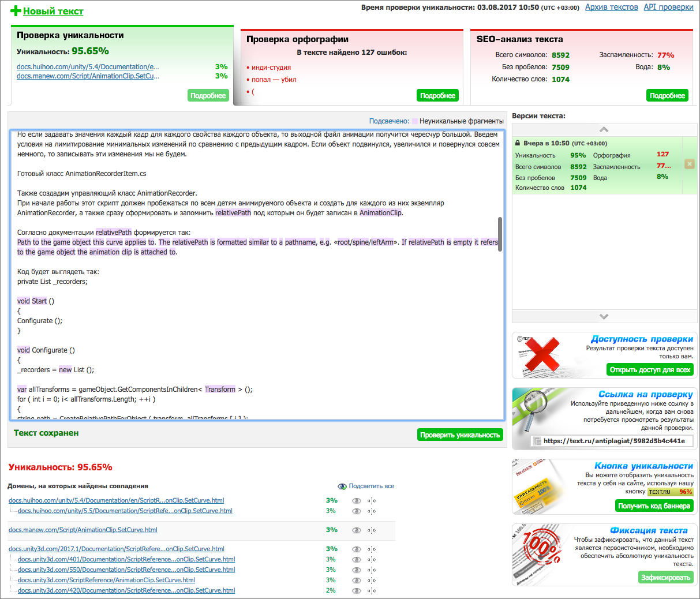This screenshot has width=700, height=599.
Task: Open docs.unity3d.com/420 match link
Action: tap(126, 590)
